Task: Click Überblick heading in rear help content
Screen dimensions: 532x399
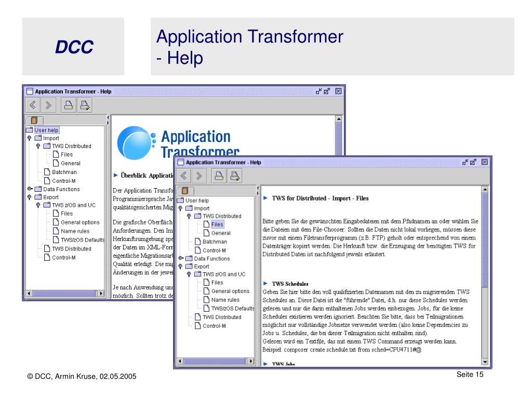Action: (147, 175)
